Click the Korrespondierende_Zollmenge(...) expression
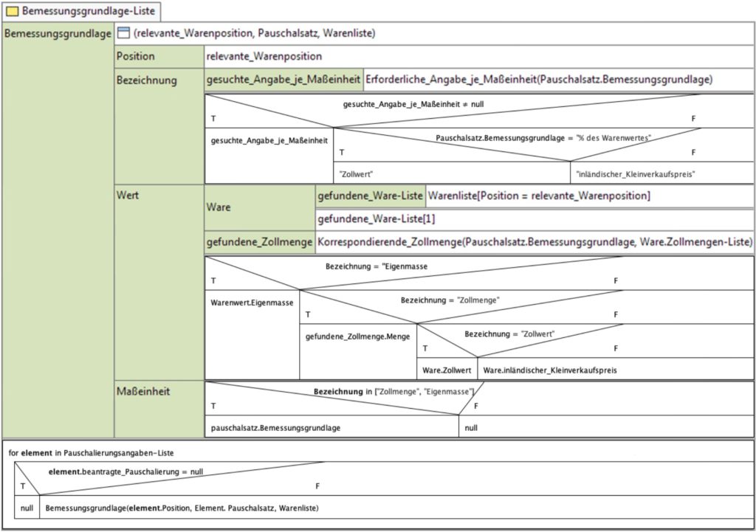The height and width of the screenshot is (532, 756). [x=535, y=242]
